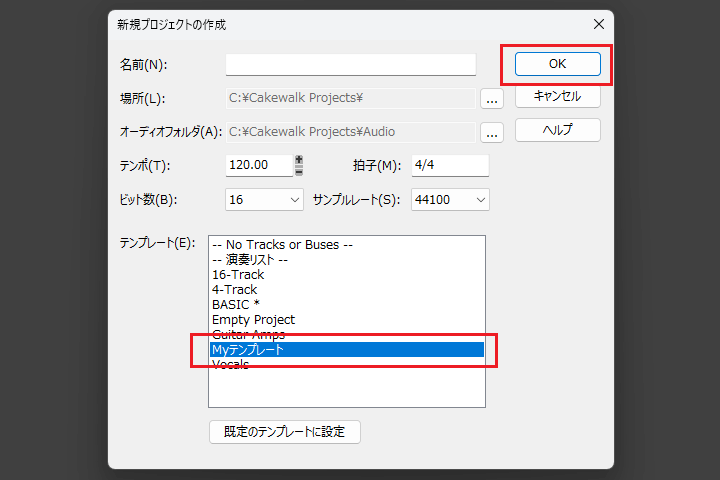The image size is (720, 480).
Task: Browse for the 場所 project folder
Action: [491, 98]
